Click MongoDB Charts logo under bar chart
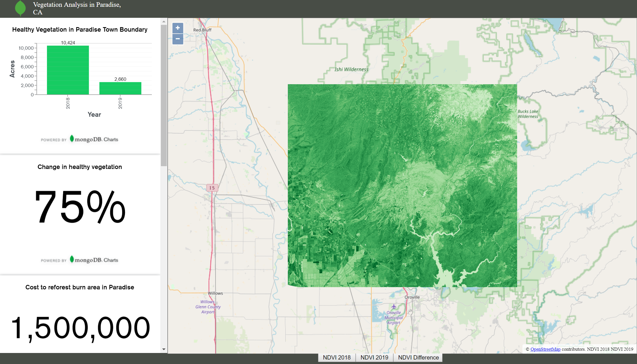This screenshot has width=637, height=364. pyautogui.click(x=94, y=139)
